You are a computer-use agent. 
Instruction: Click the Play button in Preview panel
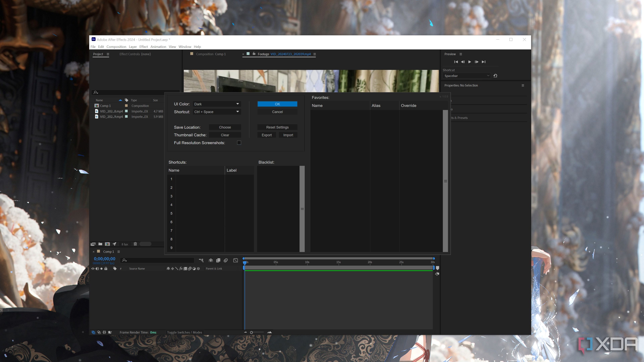470,62
